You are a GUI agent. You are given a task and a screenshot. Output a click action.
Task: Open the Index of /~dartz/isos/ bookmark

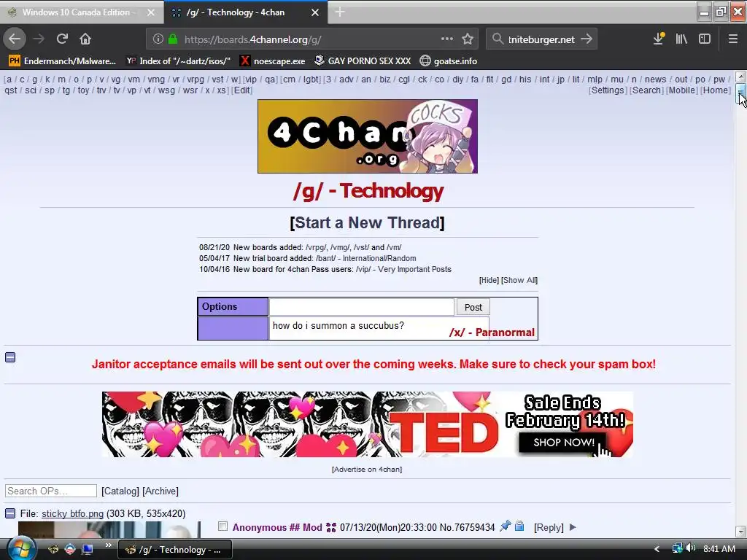pos(178,61)
